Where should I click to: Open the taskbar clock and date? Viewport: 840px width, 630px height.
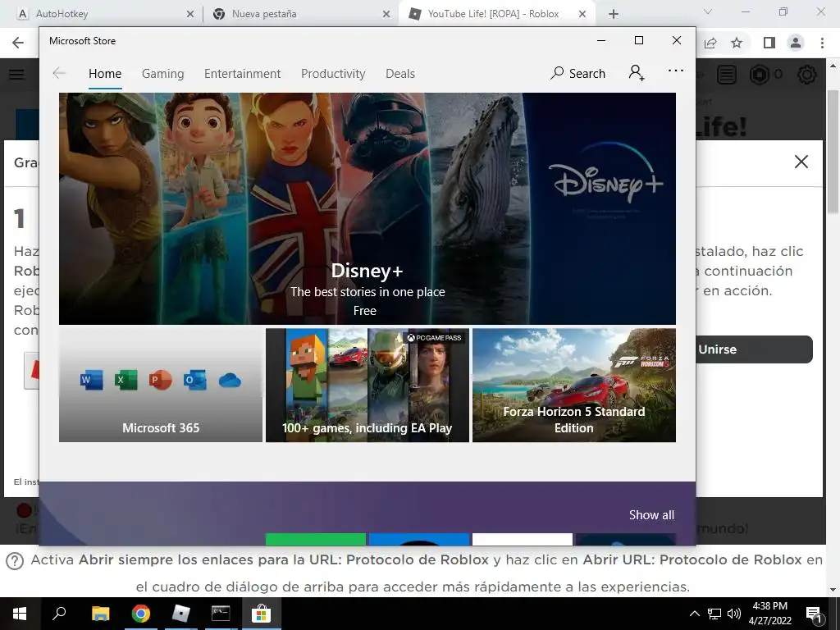(769, 614)
